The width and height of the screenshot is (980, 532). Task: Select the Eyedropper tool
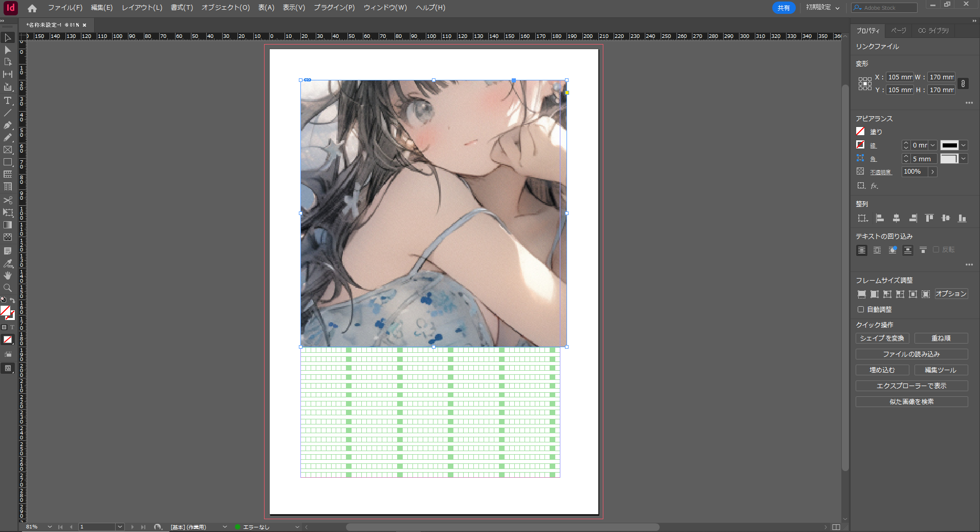(8, 263)
